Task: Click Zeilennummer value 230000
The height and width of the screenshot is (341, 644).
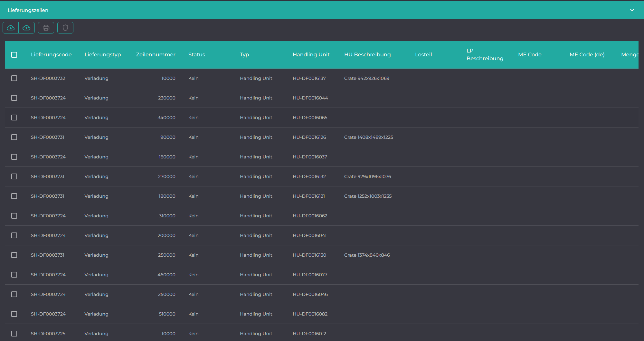Action: tap(166, 98)
